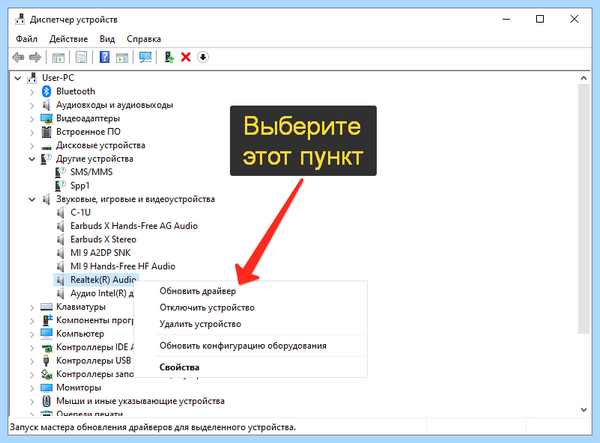Click the vertical scrollbar thumb
This screenshot has width=600, height=443.
pos(583,208)
